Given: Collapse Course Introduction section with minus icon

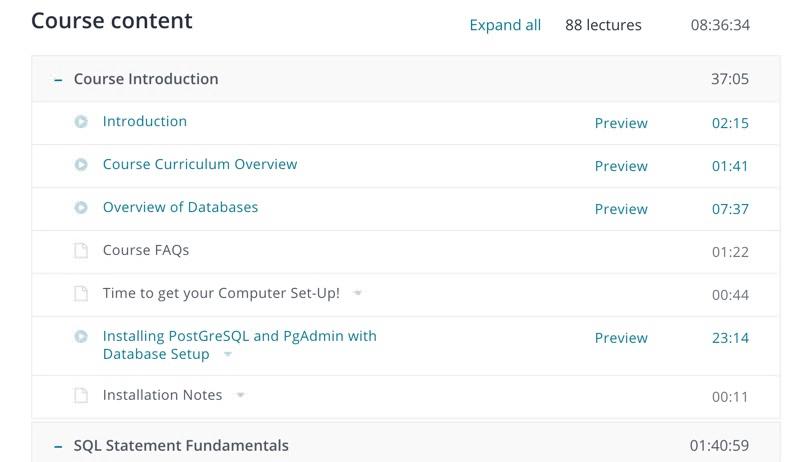Looking at the screenshot, I should tap(58, 80).
